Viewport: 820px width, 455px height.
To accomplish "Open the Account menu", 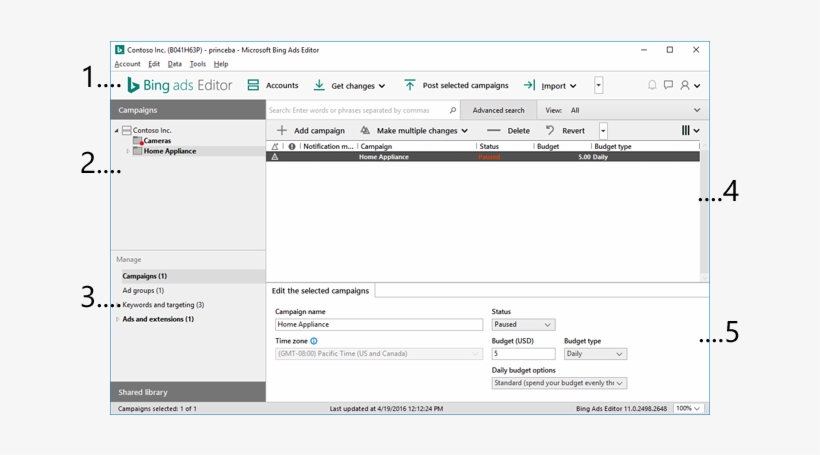I will pos(128,64).
